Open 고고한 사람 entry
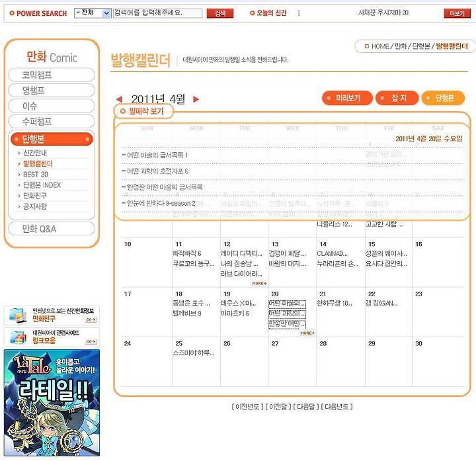This screenshot has height=461, width=476. [x=383, y=224]
